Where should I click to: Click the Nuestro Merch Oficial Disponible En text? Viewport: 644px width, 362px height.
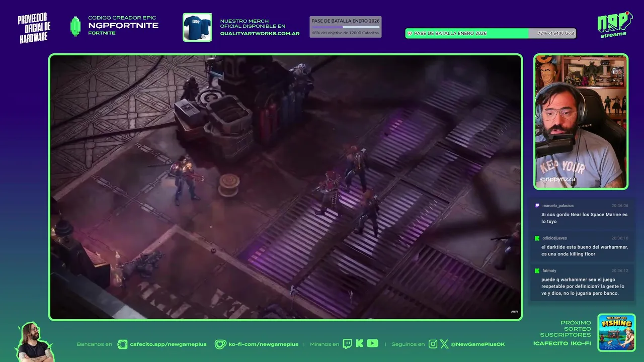[253, 24]
